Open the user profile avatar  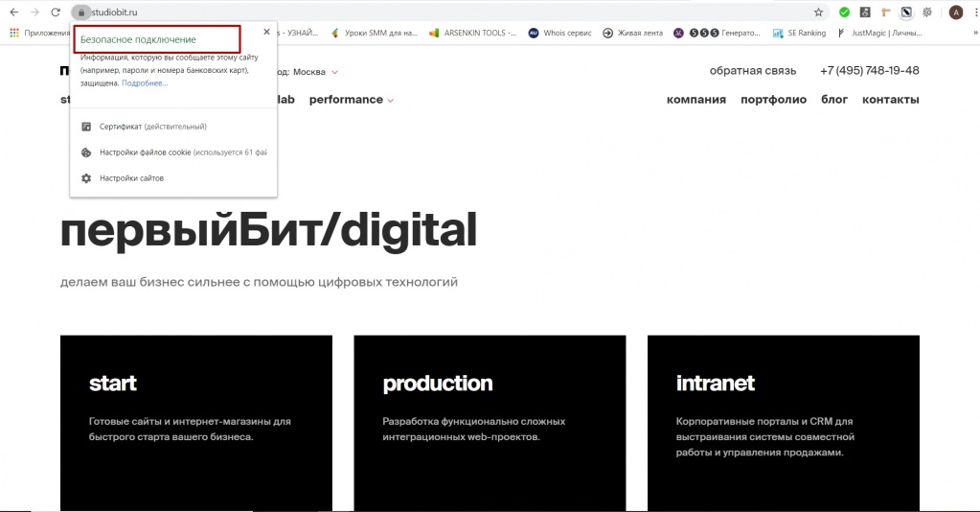click(x=955, y=12)
